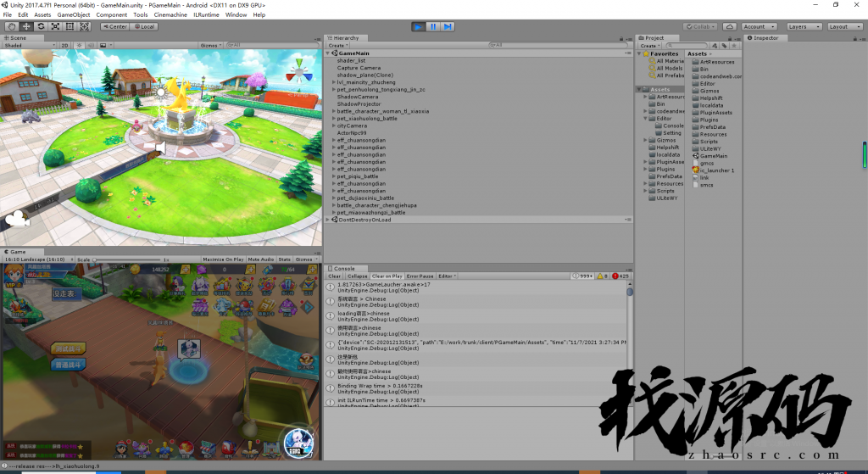Open Game view aspect ratio dropdown
Screen dimensions: 868x474
coord(38,259)
